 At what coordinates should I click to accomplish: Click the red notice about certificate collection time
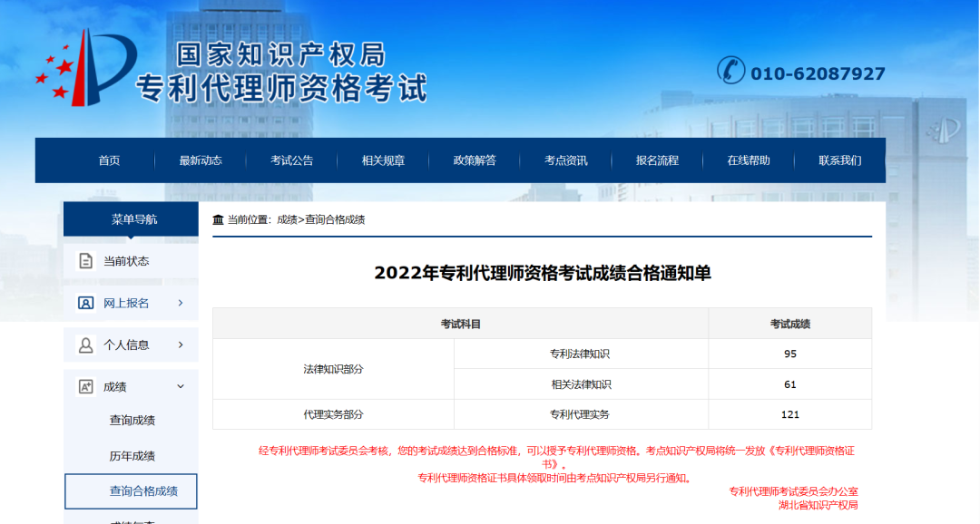click(555, 479)
